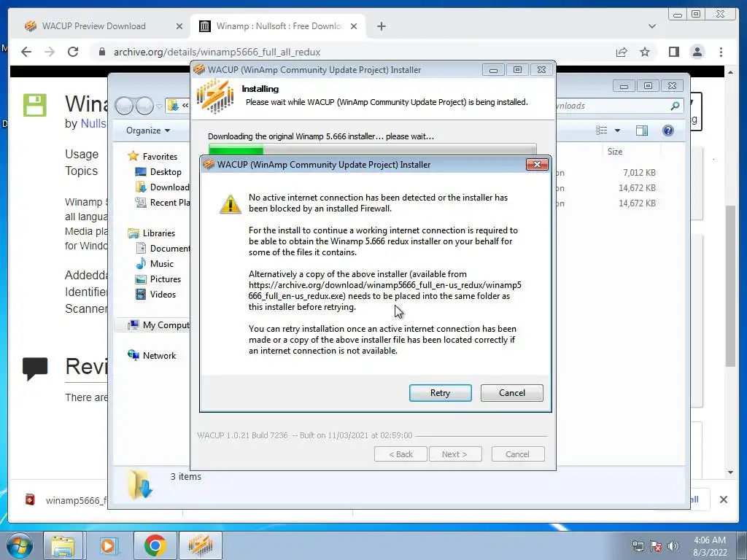Select My Computer in Explorer sidebar
This screenshot has width=747, height=560.
158,324
